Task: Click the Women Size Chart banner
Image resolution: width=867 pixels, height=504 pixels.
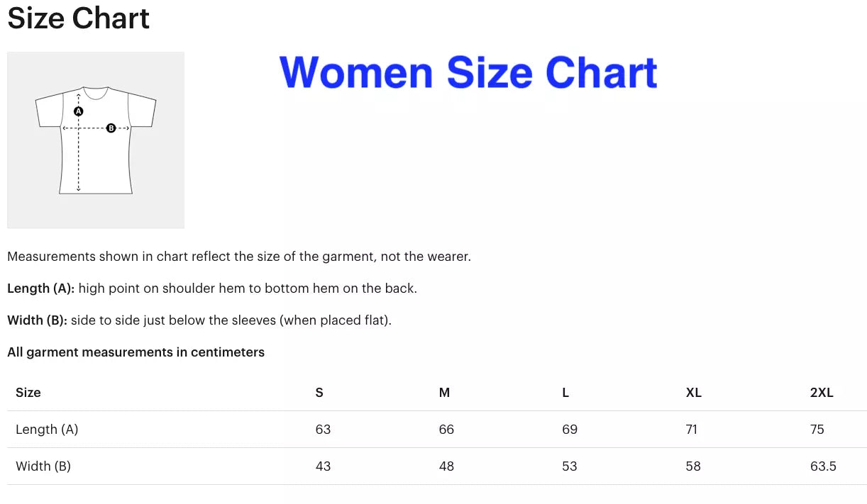Action: coord(468,72)
